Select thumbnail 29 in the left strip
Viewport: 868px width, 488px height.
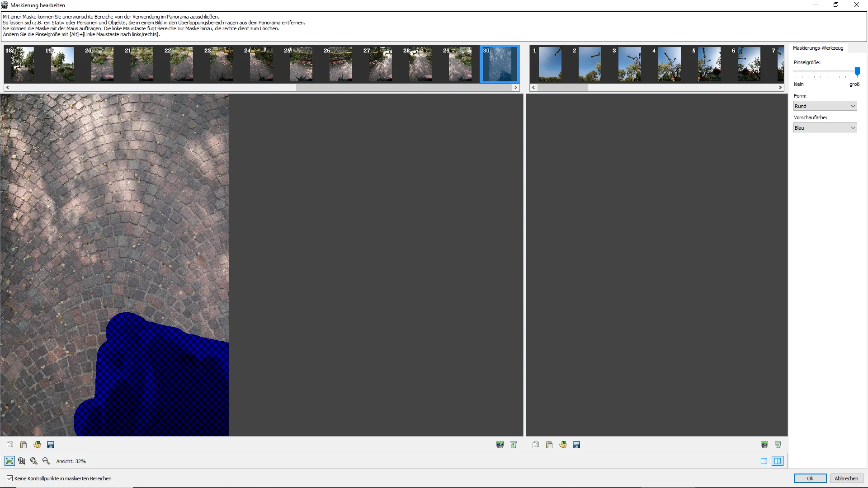coord(460,64)
